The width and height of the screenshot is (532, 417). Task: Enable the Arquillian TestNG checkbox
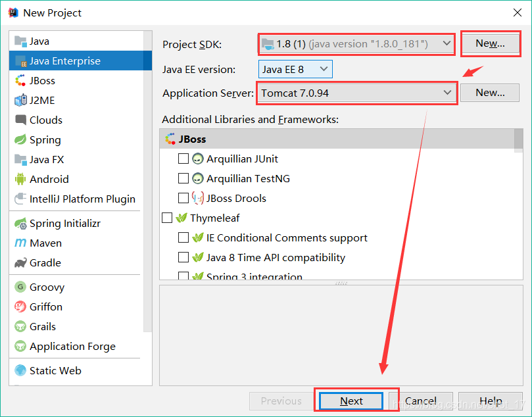183,178
